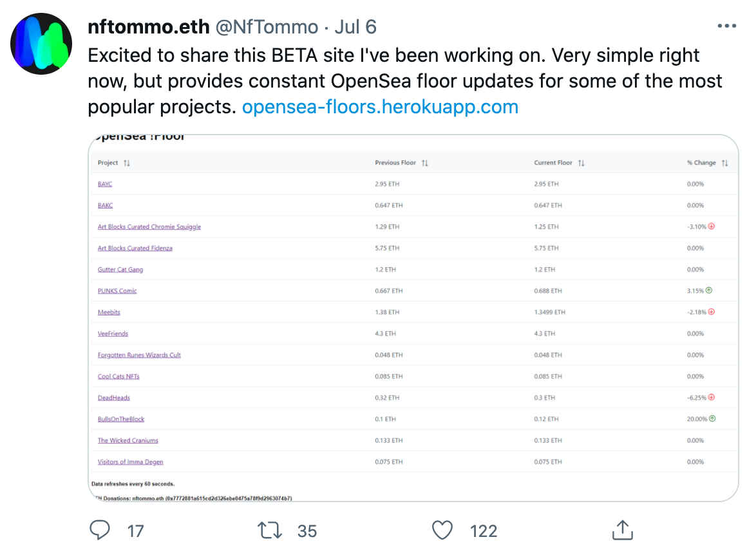Screen dimensions: 756x555
Task: Open the nftommo.eth profile avatar
Action: point(41,44)
